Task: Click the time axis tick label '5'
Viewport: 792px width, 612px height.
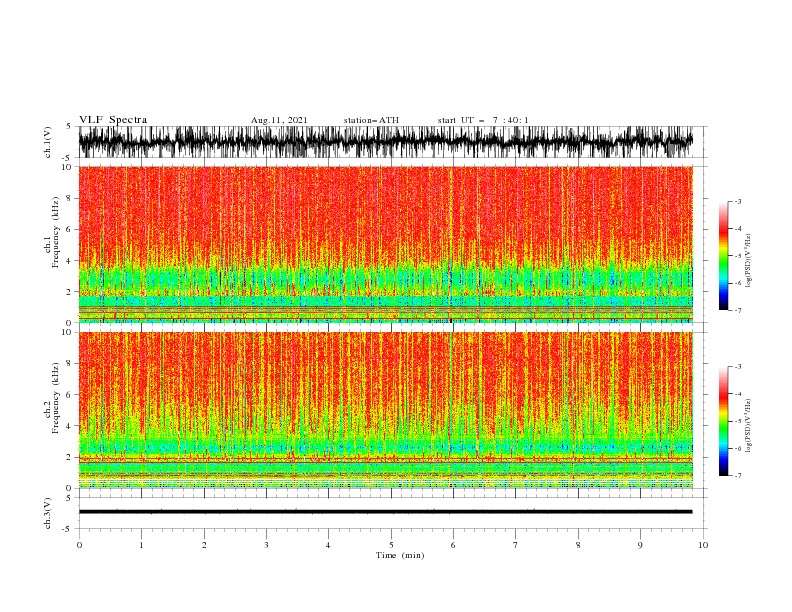Action: (391, 545)
